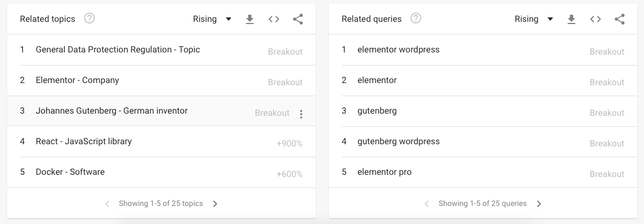Expand Rising dropdown in Related topics

pos(212,19)
